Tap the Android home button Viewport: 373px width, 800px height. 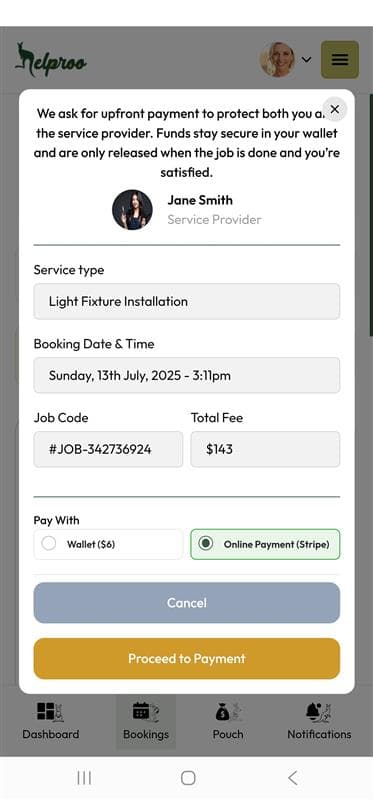tap(188, 778)
